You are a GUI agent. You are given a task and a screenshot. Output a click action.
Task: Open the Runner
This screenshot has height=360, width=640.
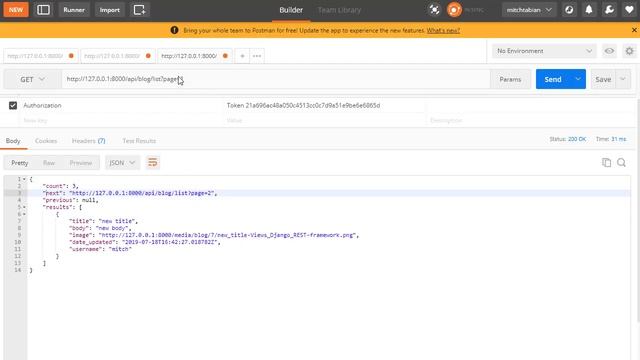tap(74, 10)
